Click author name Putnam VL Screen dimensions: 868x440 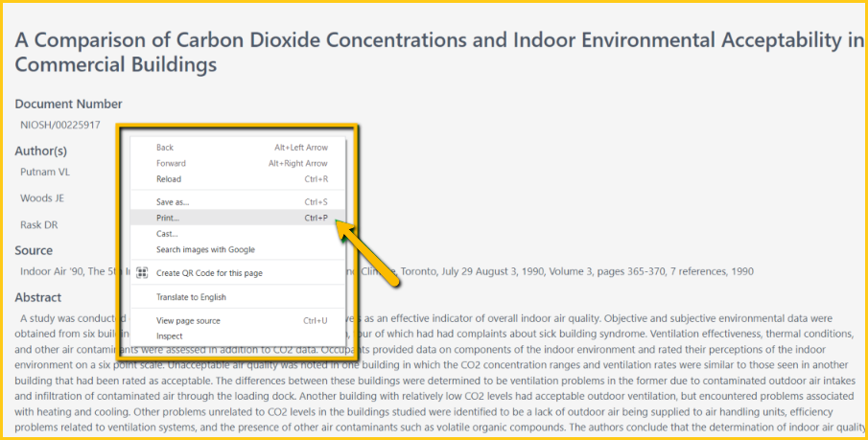click(45, 173)
